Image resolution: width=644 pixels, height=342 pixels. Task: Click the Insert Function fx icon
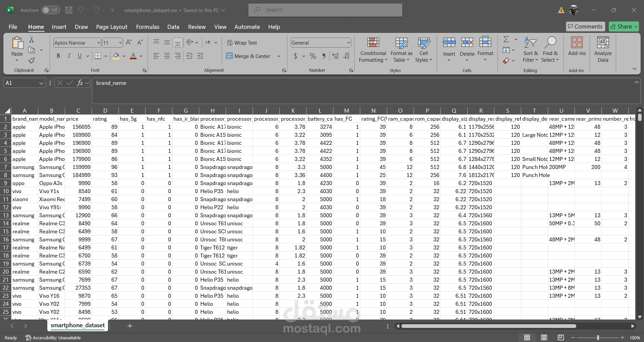(80, 83)
